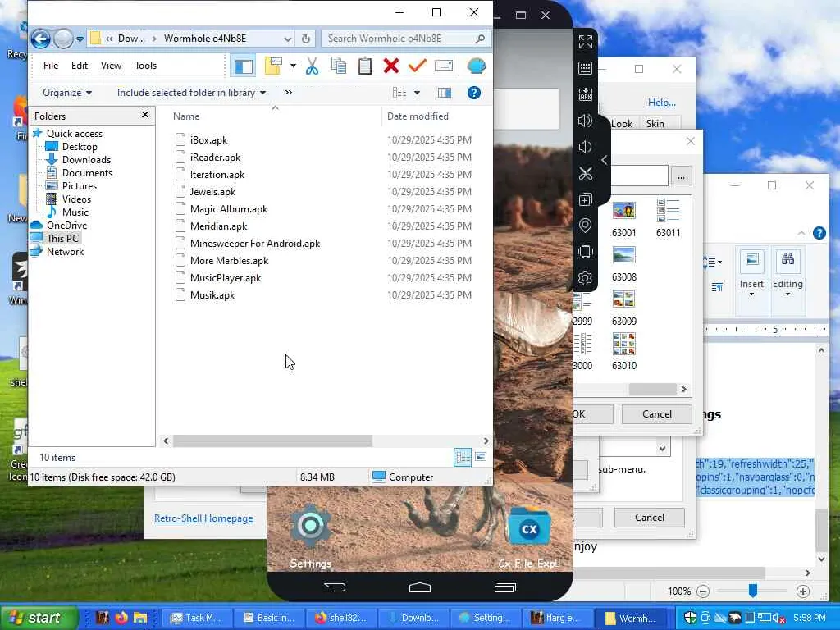Tap the Android home navigation button
The image size is (840, 630).
coord(420,587)
